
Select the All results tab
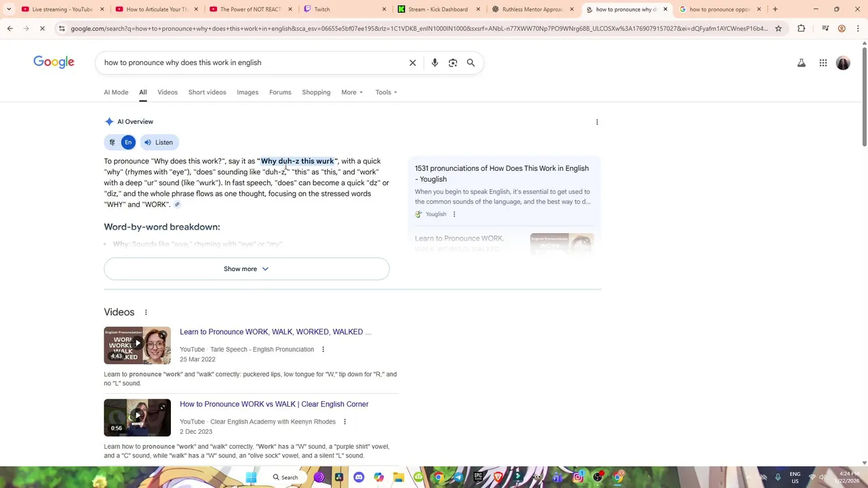click(x=143, y=92)
